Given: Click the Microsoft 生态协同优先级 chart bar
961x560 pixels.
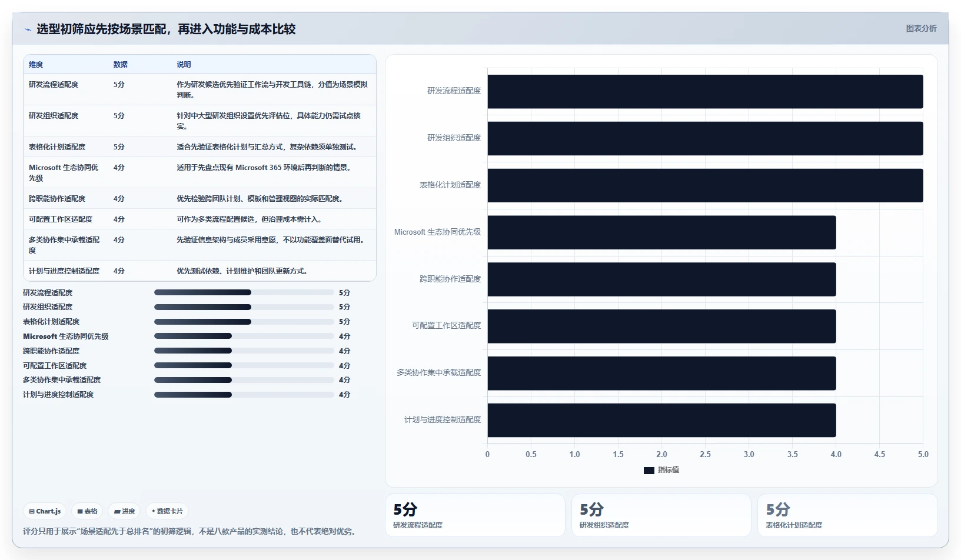Looking at the screenshot, I should coord(661,232).
